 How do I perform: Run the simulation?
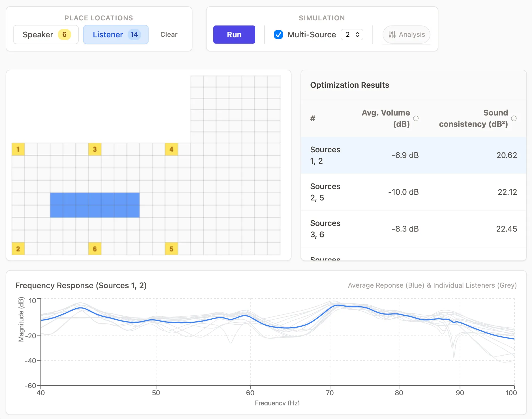234,35
